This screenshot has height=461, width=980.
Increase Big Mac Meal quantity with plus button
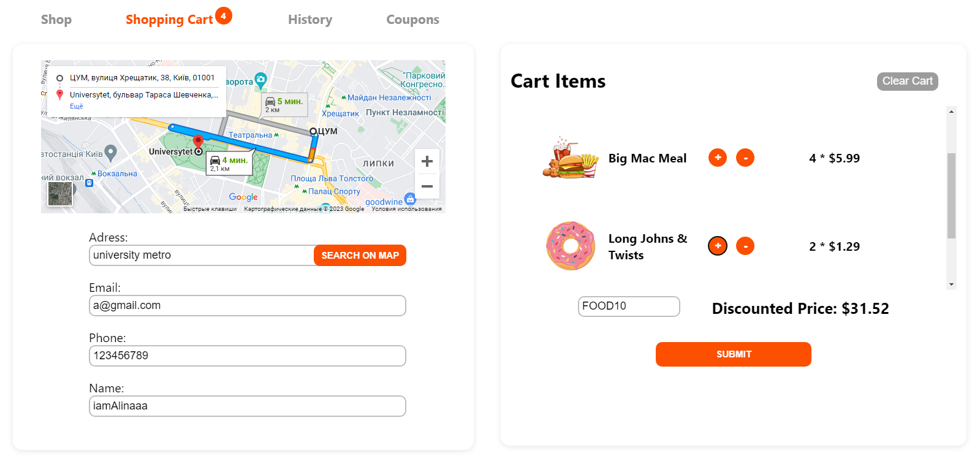[717, 158]
